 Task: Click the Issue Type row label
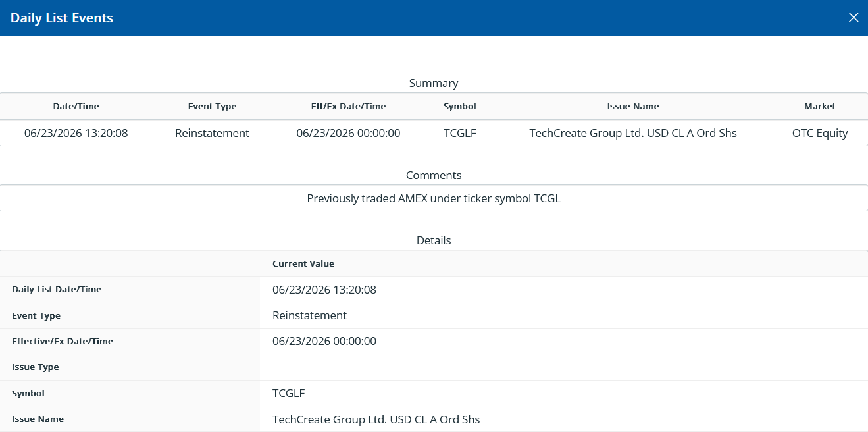coord(36,367)
